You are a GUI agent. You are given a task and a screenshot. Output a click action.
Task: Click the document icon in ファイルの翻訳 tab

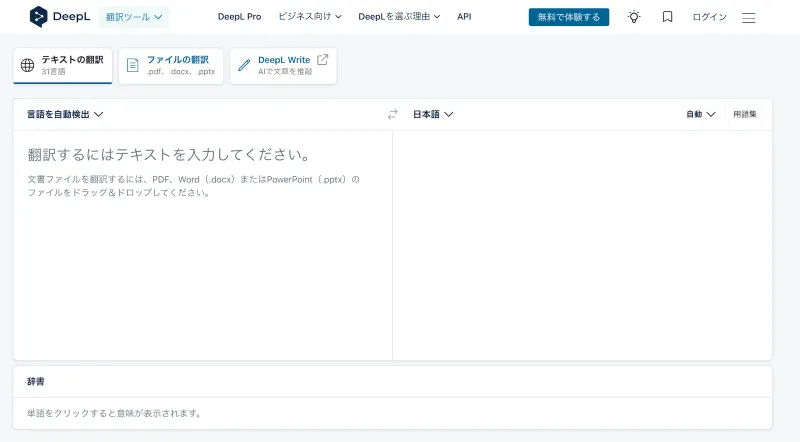(133, 65)
